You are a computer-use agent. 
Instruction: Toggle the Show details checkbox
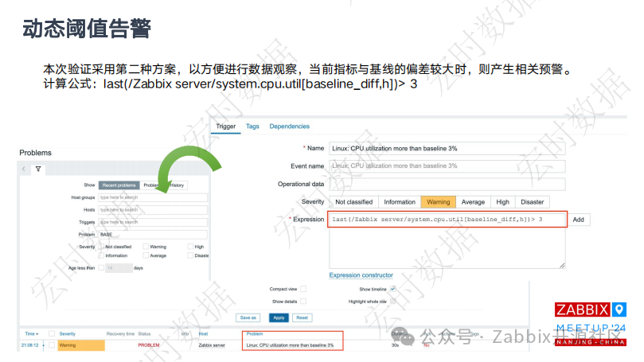click(x=303, y=302)
